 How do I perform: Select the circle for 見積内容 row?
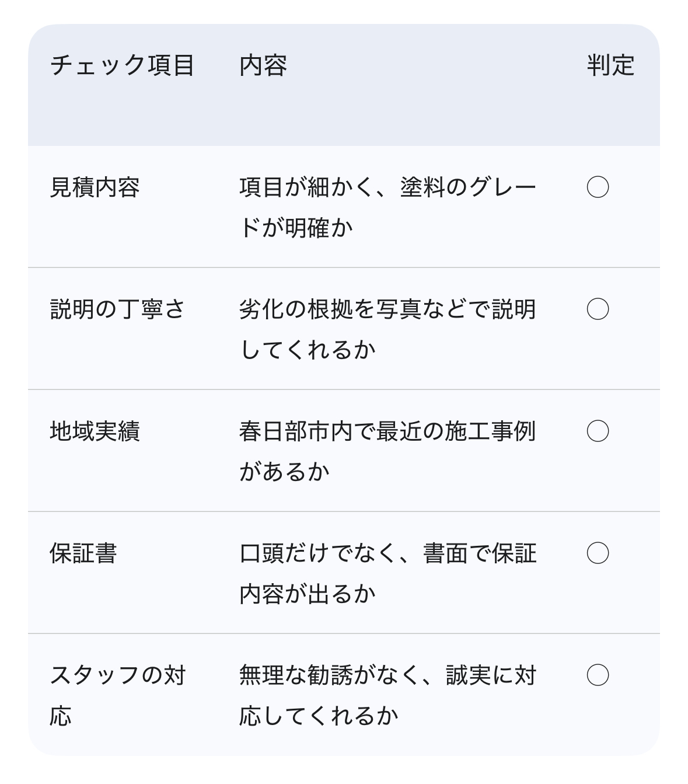[598, 187]
